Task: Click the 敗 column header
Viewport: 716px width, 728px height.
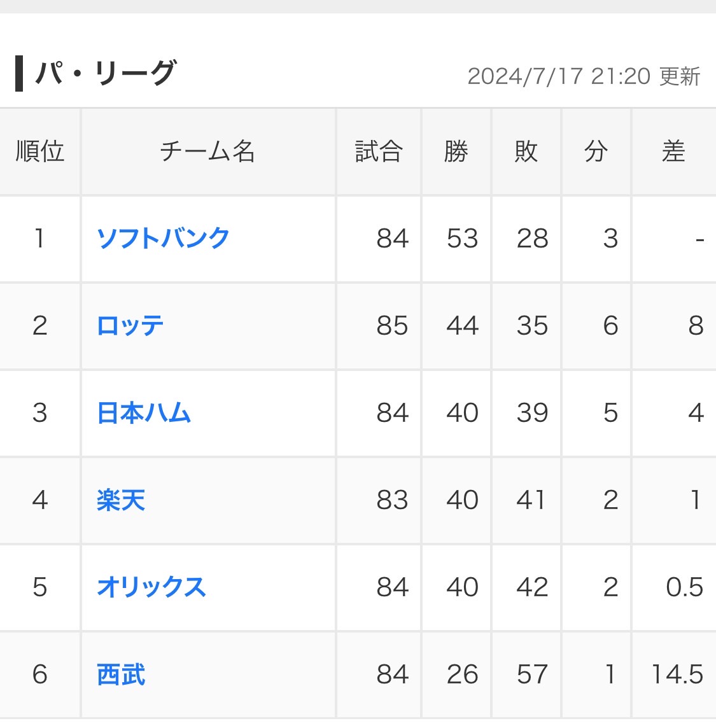Action: point(526,151)
